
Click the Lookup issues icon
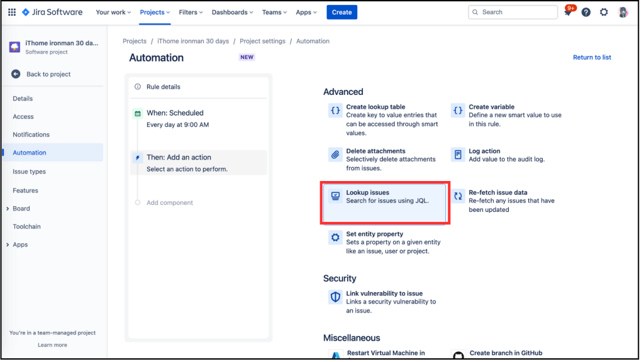click(336, 197)
